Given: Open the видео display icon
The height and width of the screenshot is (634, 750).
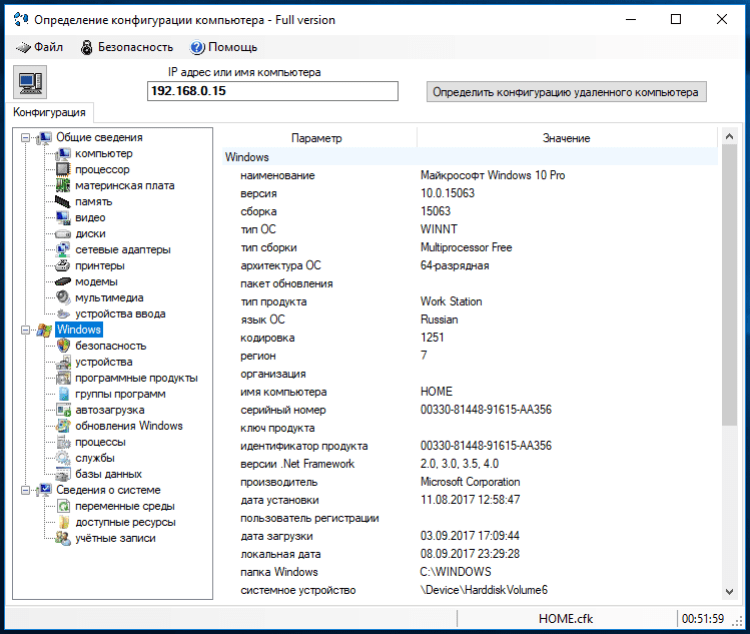Looking at the screenshot, I should pos(63,218).
